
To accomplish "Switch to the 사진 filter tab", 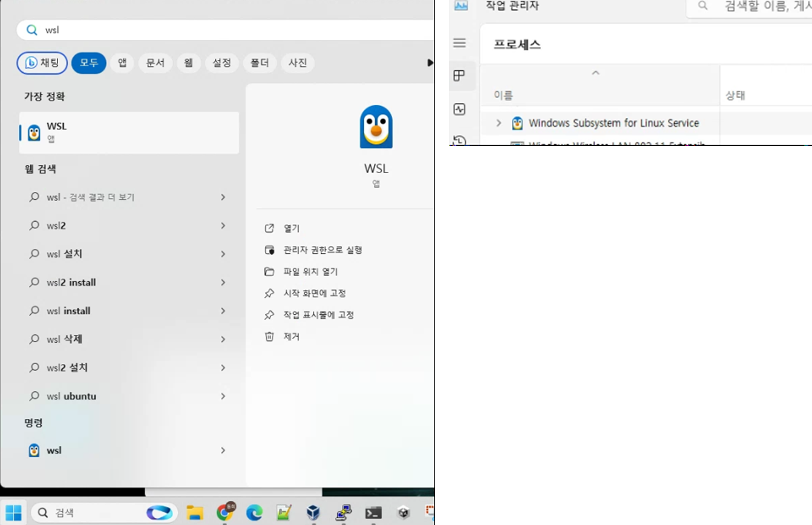I will [298, 63].
